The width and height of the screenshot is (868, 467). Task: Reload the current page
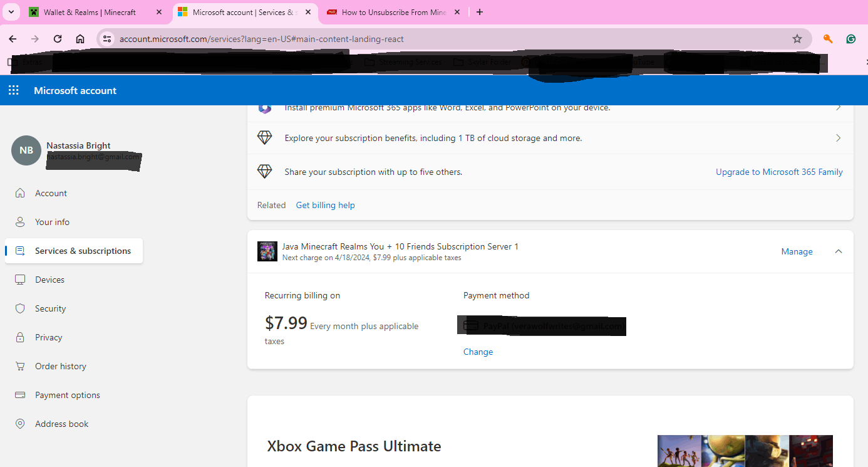click(58, 39)
